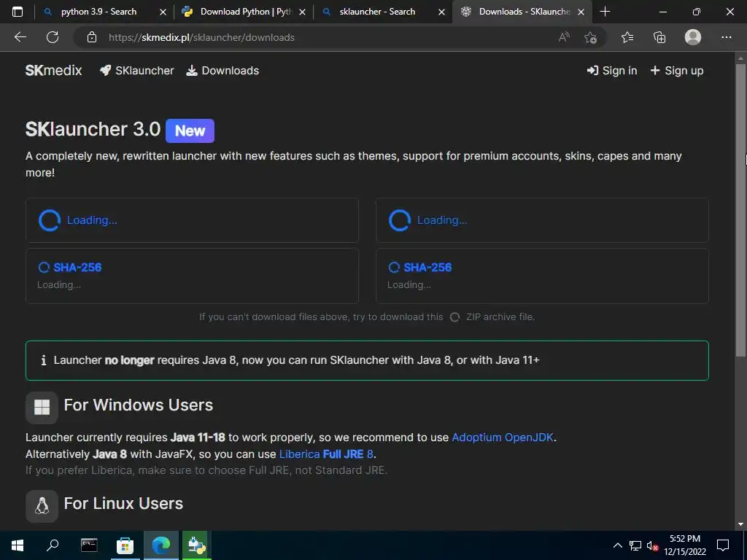Open the Python installer taskbar icon
This screenshot has height=560, width=747.
point(196,545)
